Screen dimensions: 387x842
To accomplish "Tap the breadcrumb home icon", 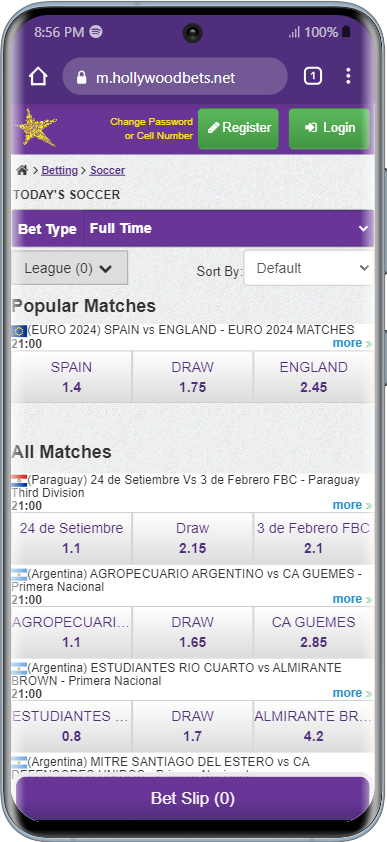I will point(22,170).
